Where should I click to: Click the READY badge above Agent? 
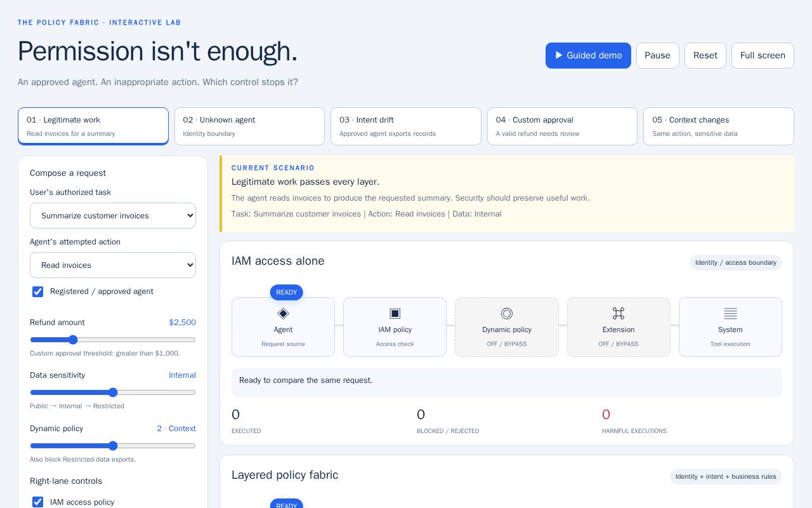point(287,293)
